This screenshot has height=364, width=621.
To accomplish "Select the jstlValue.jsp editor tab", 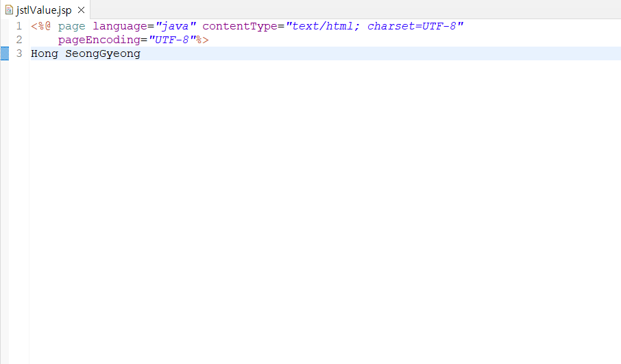I will tap(45, 10).
